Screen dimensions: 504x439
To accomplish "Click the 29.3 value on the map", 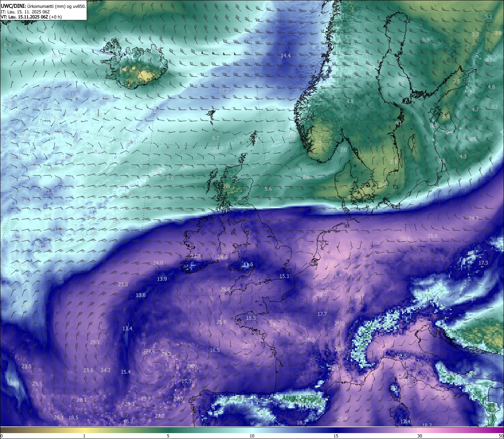I will coord(178,398).
